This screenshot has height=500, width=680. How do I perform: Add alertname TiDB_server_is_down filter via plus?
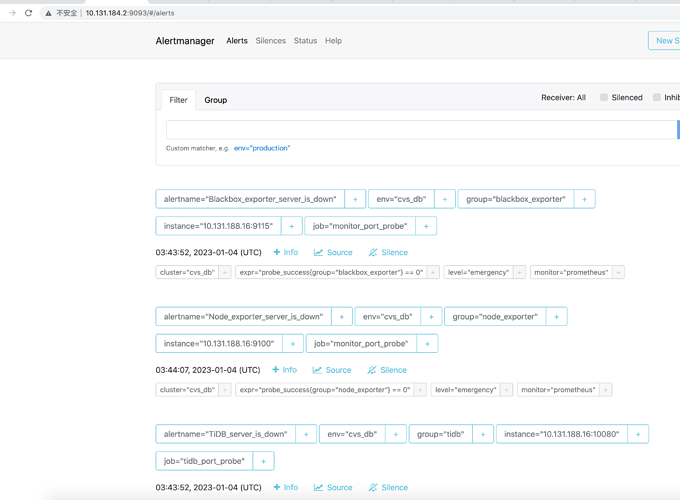pyautogui.click(x=306, y=434)
